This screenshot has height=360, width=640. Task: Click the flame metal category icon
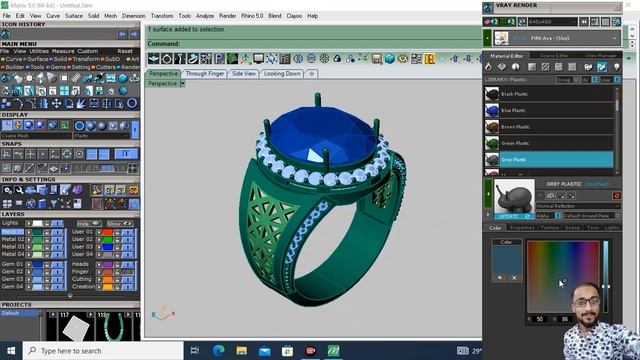[489, 67]
